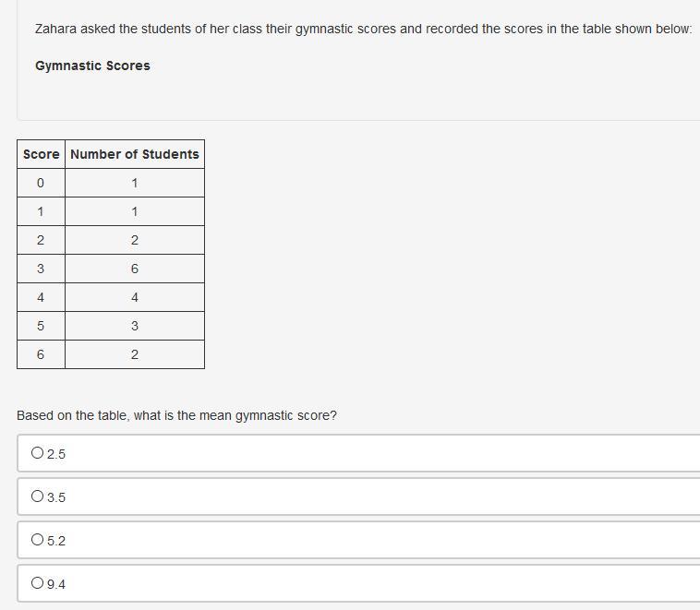The height and width of the screenshot is (610, 700).
Task: Mark 9.4 as the answer
Action: (38, 583)
